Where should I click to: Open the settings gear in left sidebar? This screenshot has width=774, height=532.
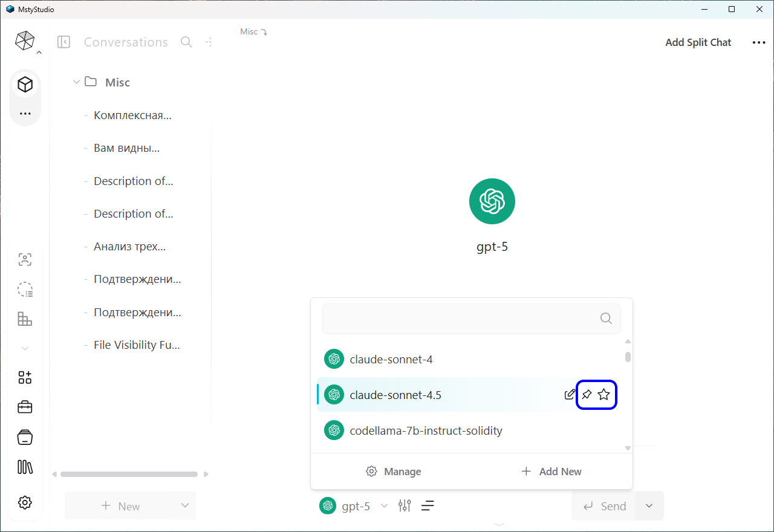(x=25, y=502)
